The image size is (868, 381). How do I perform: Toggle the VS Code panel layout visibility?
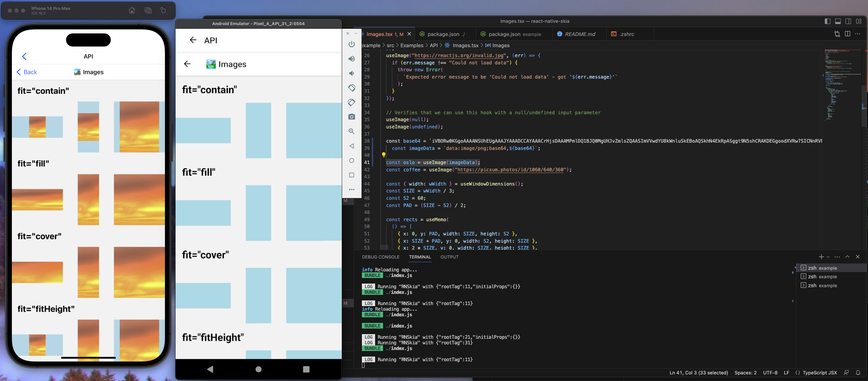[x=838, y=21]
